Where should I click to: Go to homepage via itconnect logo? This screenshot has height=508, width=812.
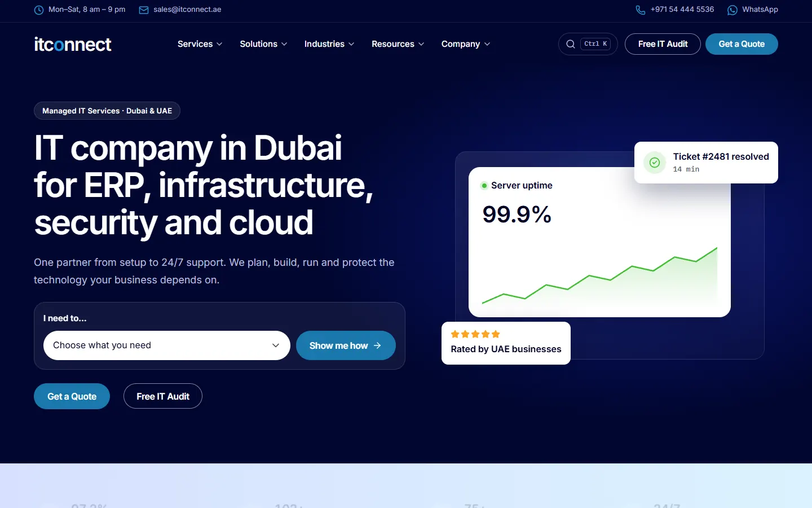click(x=73, y=44)
